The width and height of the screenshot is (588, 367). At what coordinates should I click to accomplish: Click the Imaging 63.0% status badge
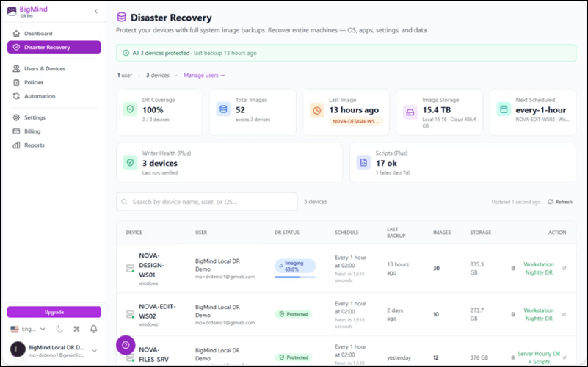point(295,266)
